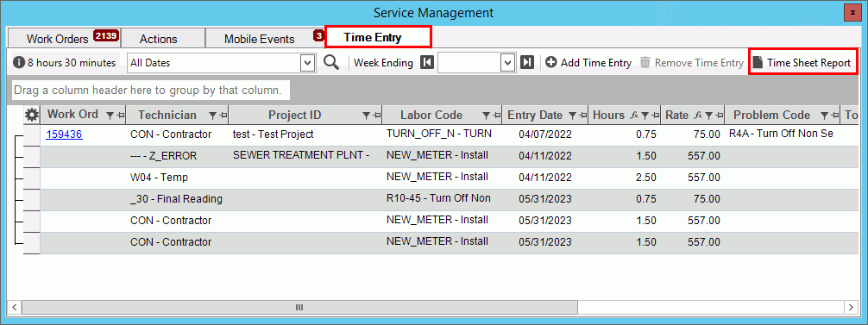Pin the Problem Code column
This screenshot has height=325, width=868.
click(x=834, y=116)
